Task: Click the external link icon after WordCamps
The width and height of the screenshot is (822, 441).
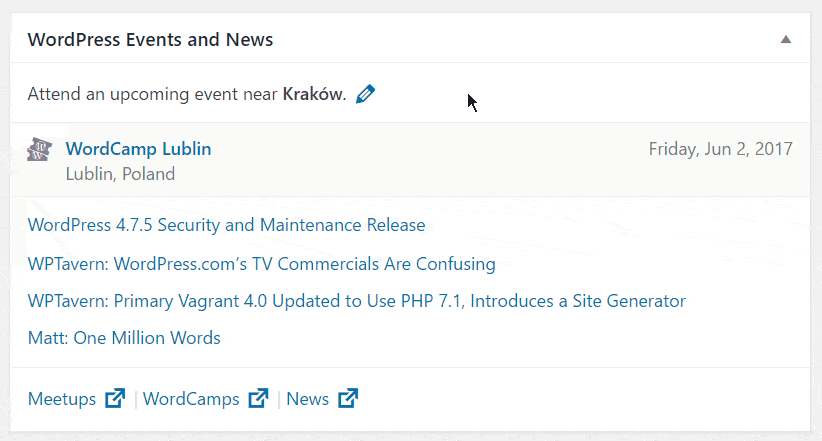Action: [259, 399]
